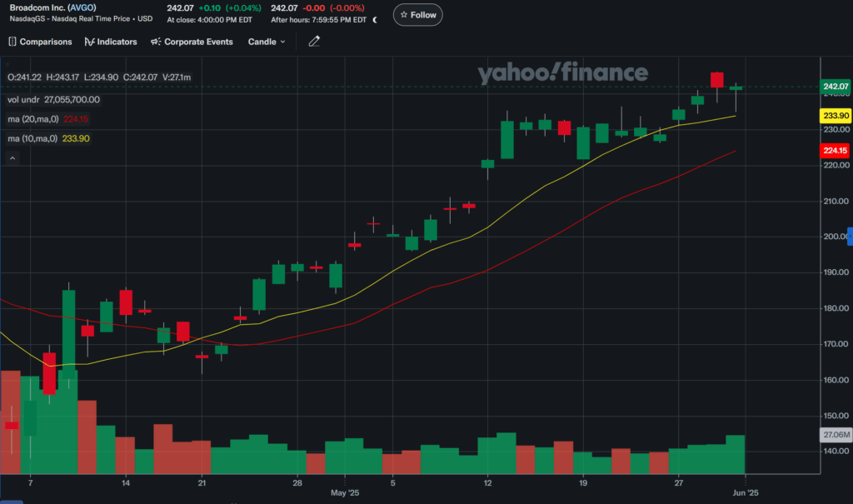Click the After hours: 7:59:55 PM EDT text
This screenshot has height=504, width=853.
pos(319,20)
